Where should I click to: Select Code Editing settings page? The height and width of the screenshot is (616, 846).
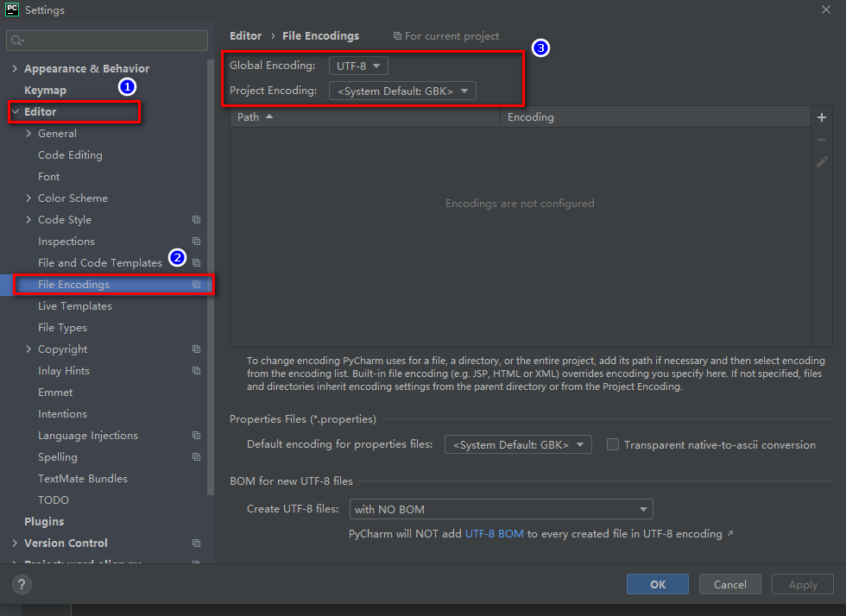click(70, 154)
